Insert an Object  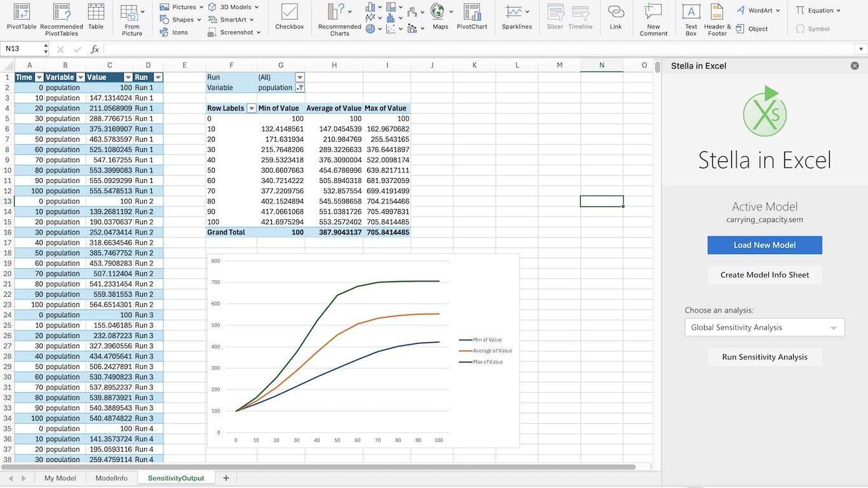click(x=753, y=29)
